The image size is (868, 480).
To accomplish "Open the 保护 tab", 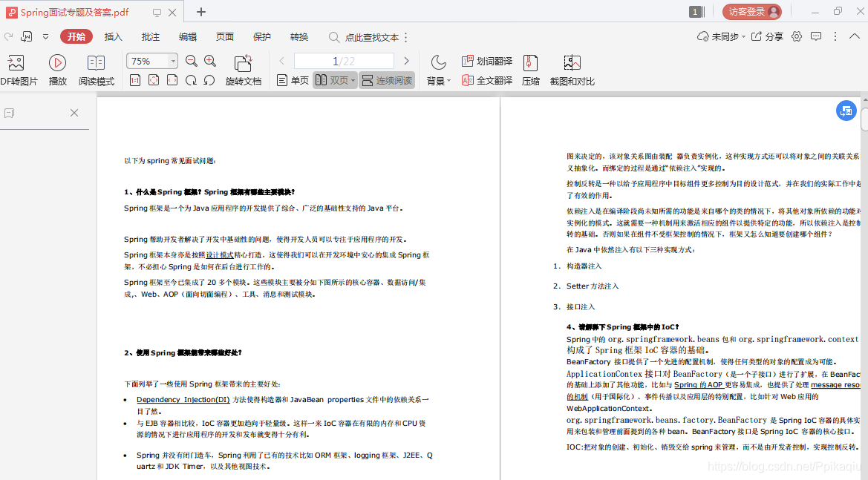I will click(x=262, y=37).
